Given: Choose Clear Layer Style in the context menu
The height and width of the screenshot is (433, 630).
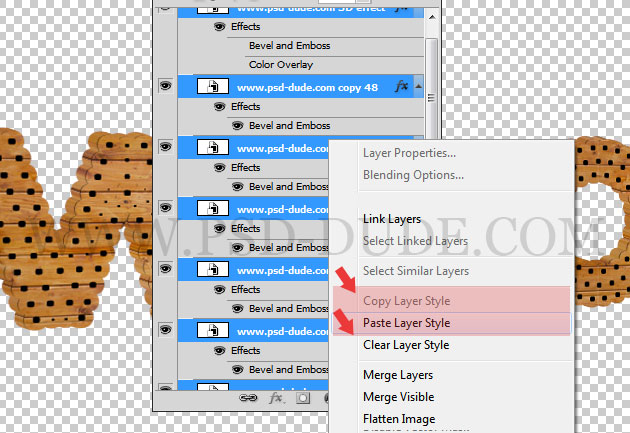Looking at the screenshot, I should 406,345.
